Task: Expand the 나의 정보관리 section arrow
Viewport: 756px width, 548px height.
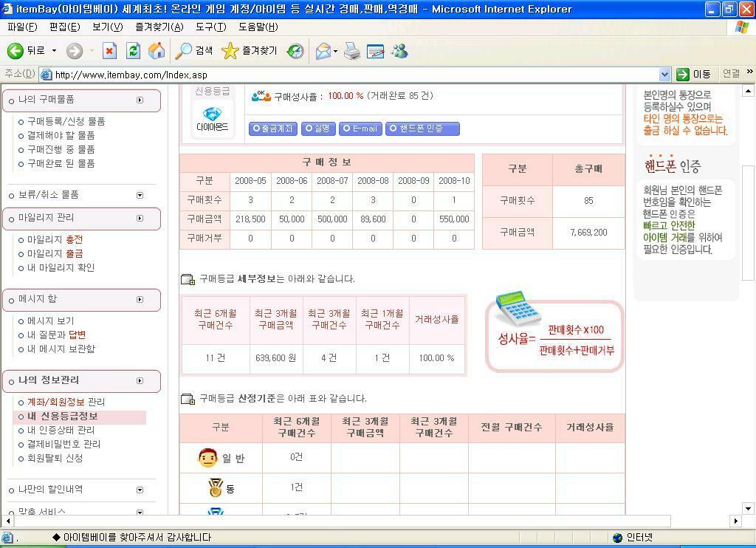Action: [140, 380]
